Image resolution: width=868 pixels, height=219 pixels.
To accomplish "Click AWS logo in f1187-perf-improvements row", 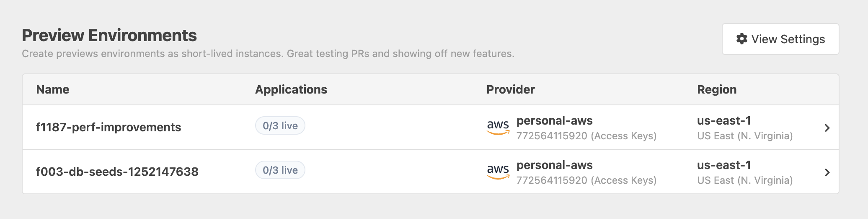I will click(498, 127).
